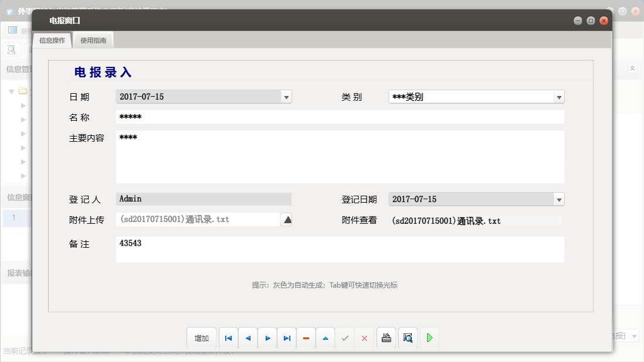Confirm changes with the green checkmark

click(x=345, y=337)
